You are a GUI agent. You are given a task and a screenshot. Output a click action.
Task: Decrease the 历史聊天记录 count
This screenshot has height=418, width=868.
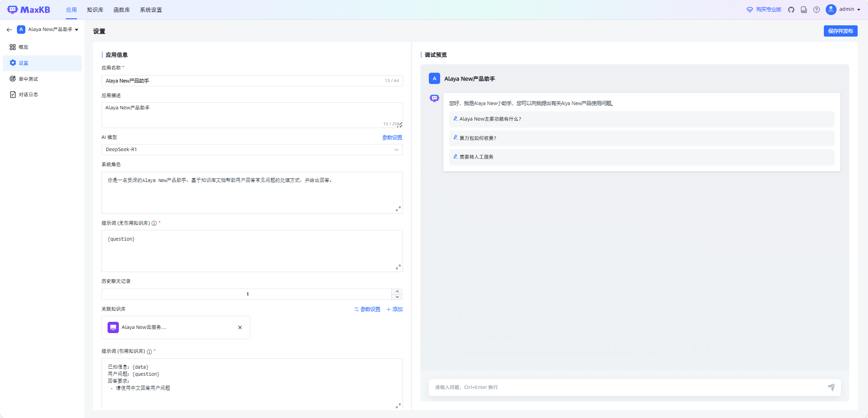397,297
